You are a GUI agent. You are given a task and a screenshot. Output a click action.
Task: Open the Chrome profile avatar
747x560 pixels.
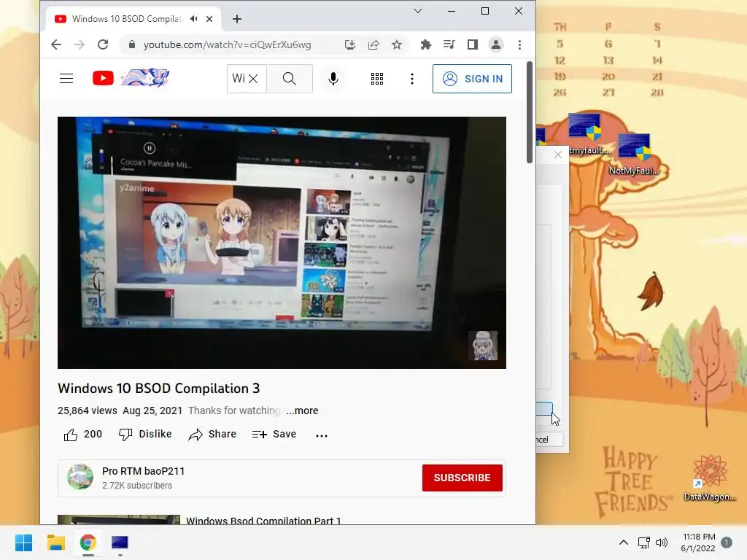pyautogui.click(x=496, y=44)
